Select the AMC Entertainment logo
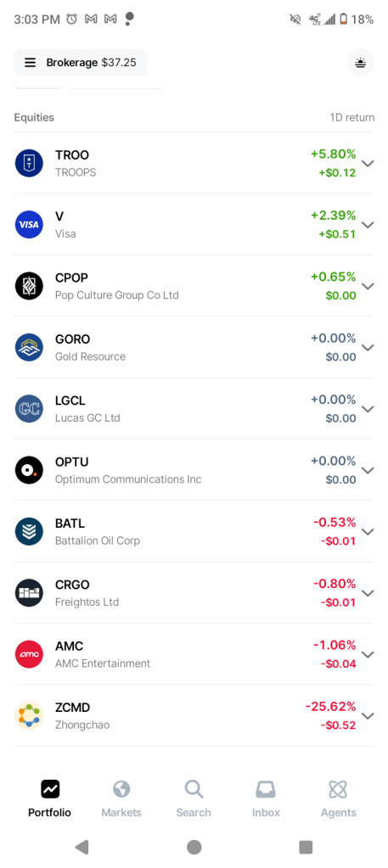This screenshot has width=388, height=868. pyautogui.click(x=29, y=655)
